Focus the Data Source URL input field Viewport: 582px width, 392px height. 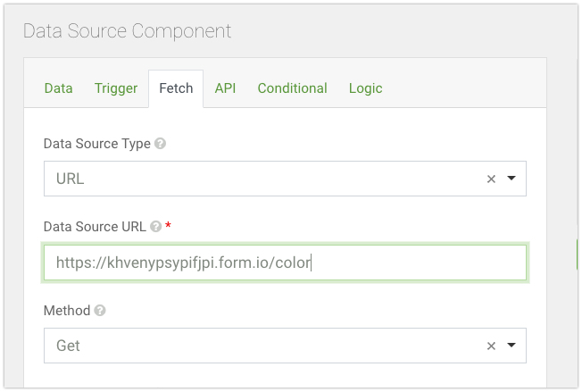coord(285,263)
